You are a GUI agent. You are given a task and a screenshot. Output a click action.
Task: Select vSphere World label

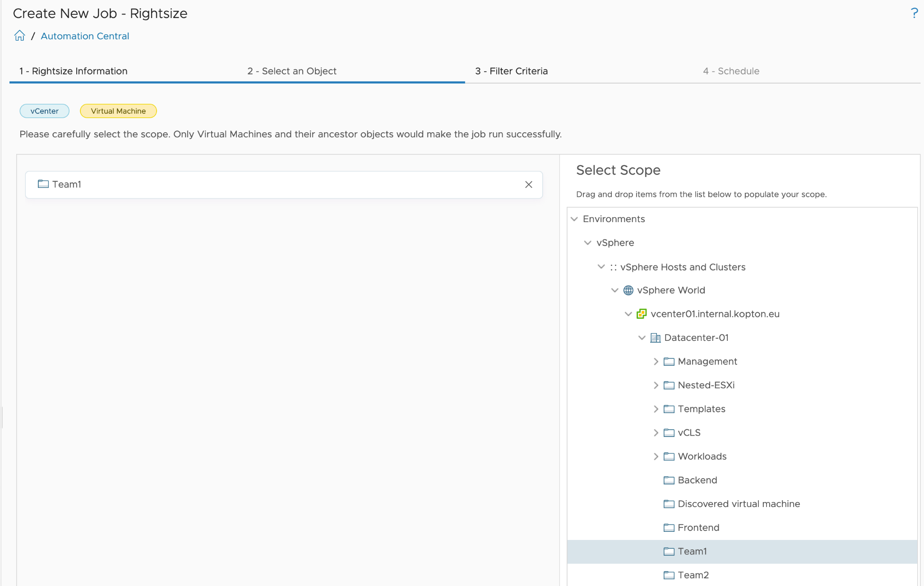(671, 290)
